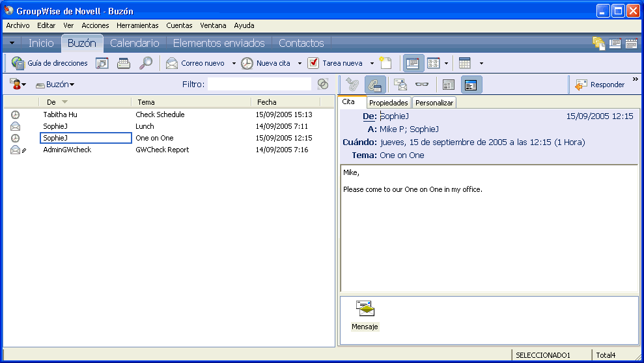Open the Cuentas menu

coord(179,25)
